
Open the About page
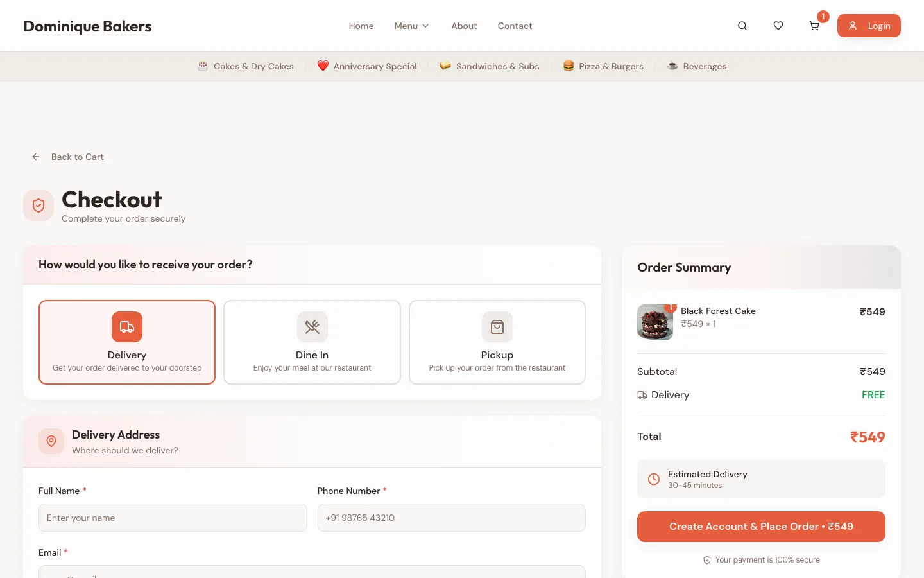click(x=464, y=26)
